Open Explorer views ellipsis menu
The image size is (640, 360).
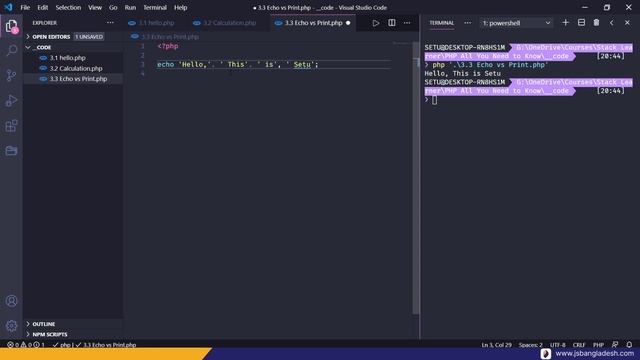(110, 23)
